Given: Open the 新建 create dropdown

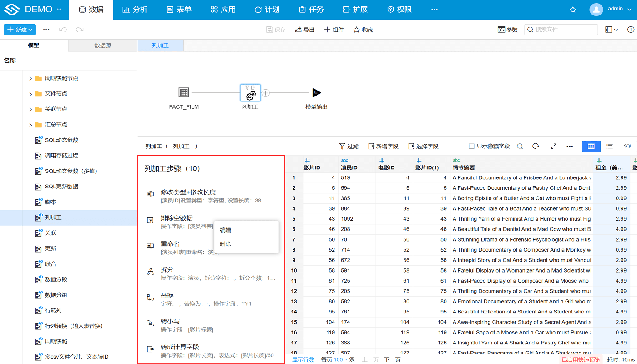Looking at the screenshot, I should pos(20,29).
